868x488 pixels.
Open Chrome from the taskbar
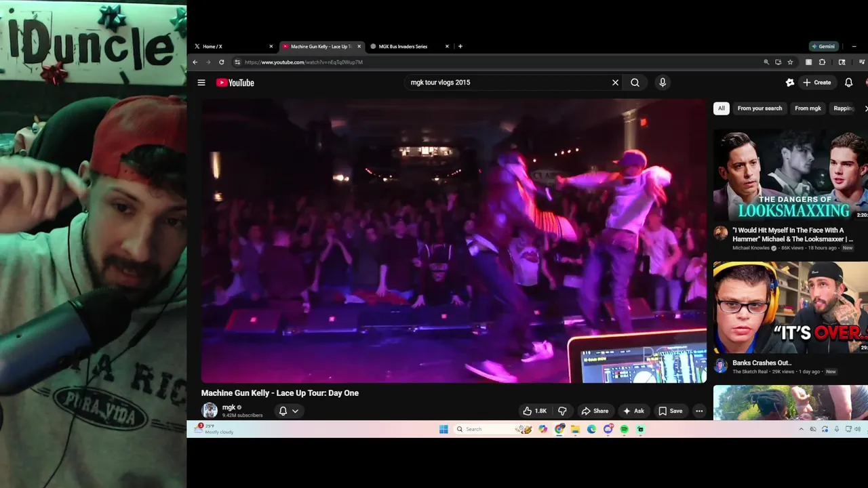559,429
